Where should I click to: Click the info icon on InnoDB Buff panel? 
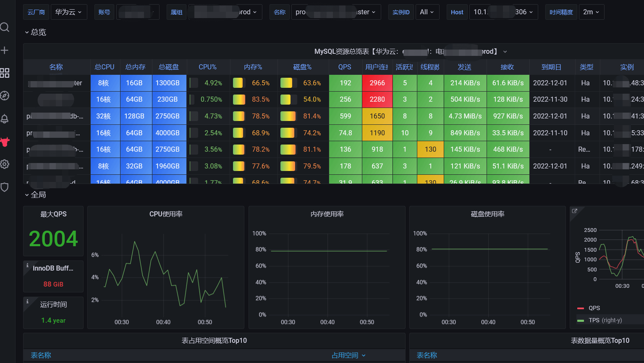(28, 266)
